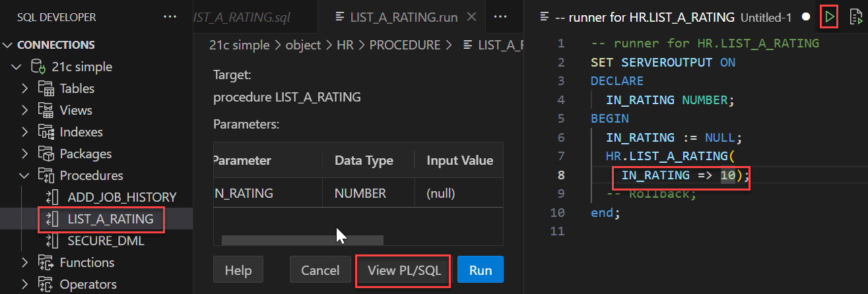This screenshot has height=294, width=868.
Task: Click the Views node icon
Action: pyautogui.click(x=46, y=110)
